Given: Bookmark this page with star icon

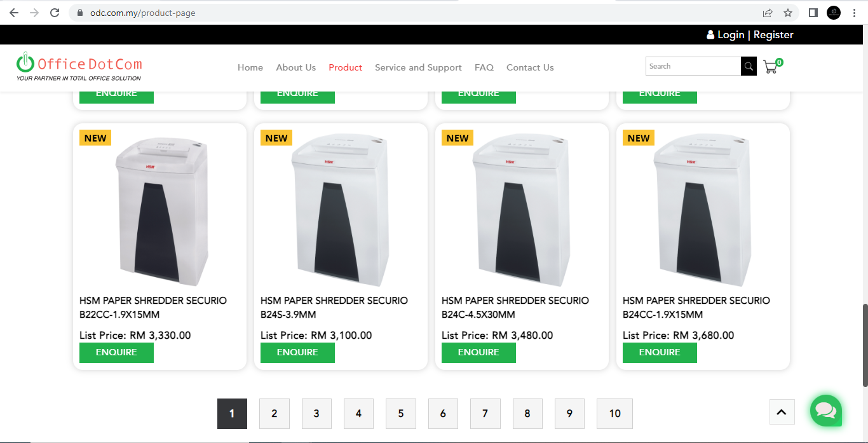Looking at the screenshot, I should (x=788, y=13).
